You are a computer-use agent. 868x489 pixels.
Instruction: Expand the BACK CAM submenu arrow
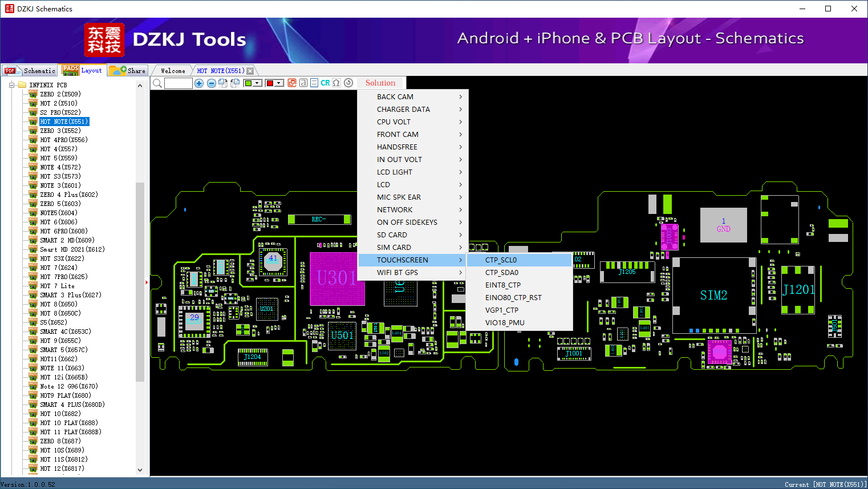point(461,97)
